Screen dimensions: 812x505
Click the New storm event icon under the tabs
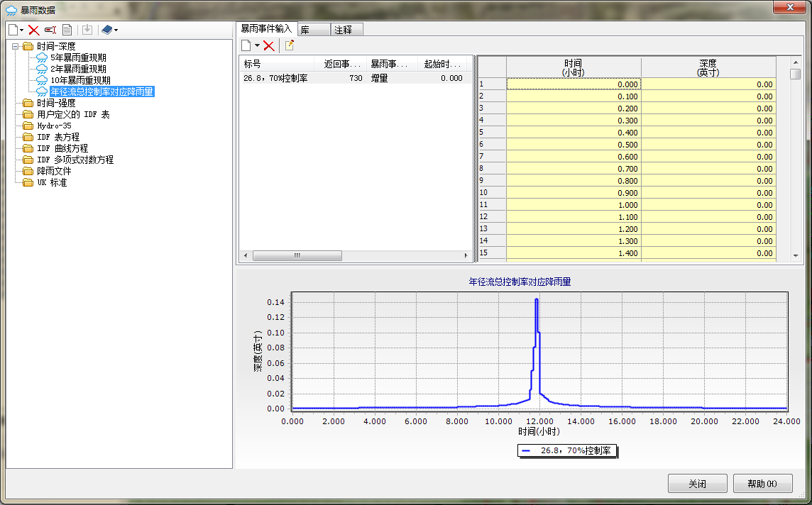coord(246,45)
